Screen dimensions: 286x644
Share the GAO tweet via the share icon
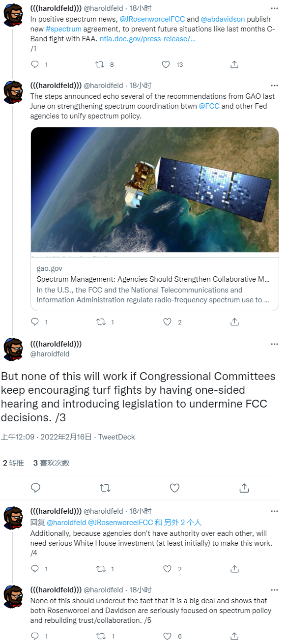234,322
